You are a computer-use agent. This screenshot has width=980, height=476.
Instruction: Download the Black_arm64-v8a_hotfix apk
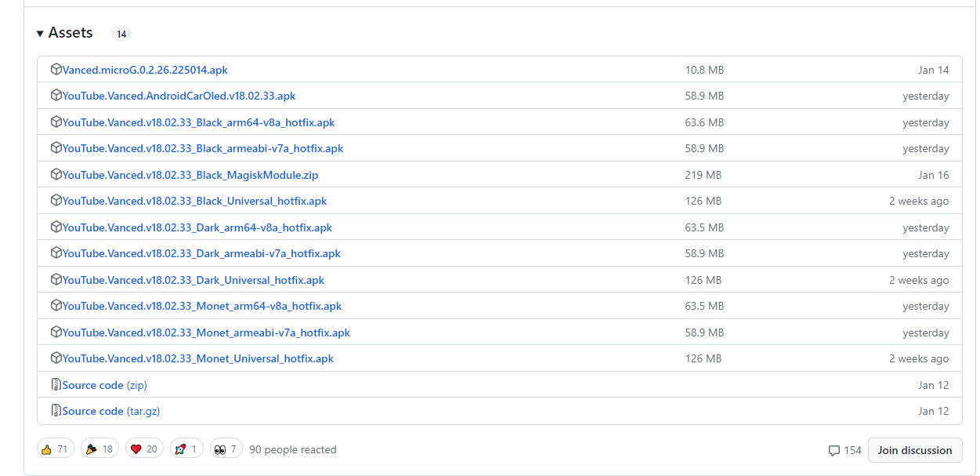pos(198,122)
